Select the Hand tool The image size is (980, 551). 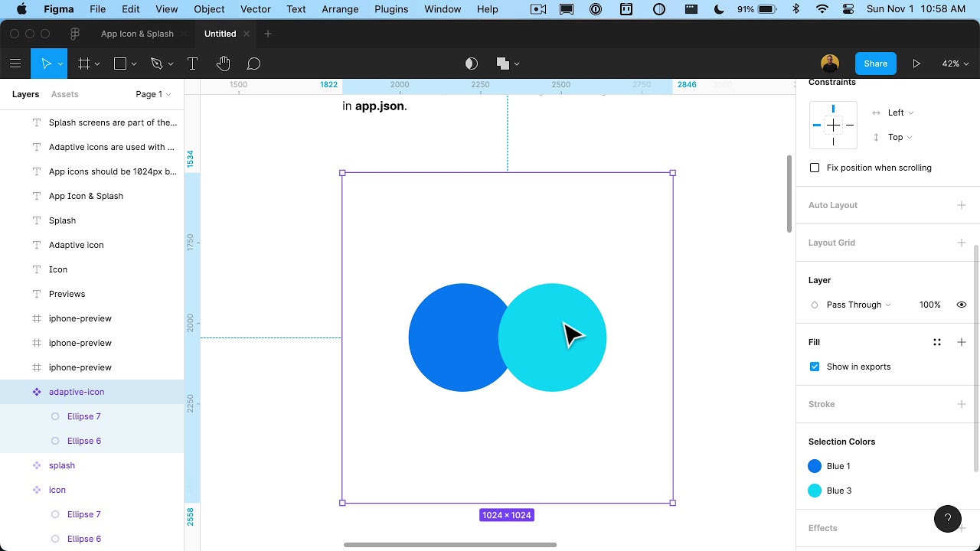[223, 64]
